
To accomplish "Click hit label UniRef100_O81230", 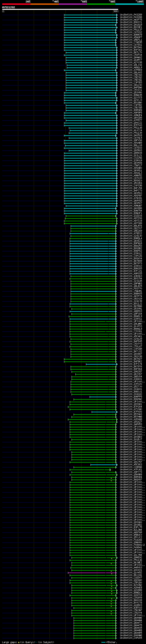I will (x=131, y=85).
